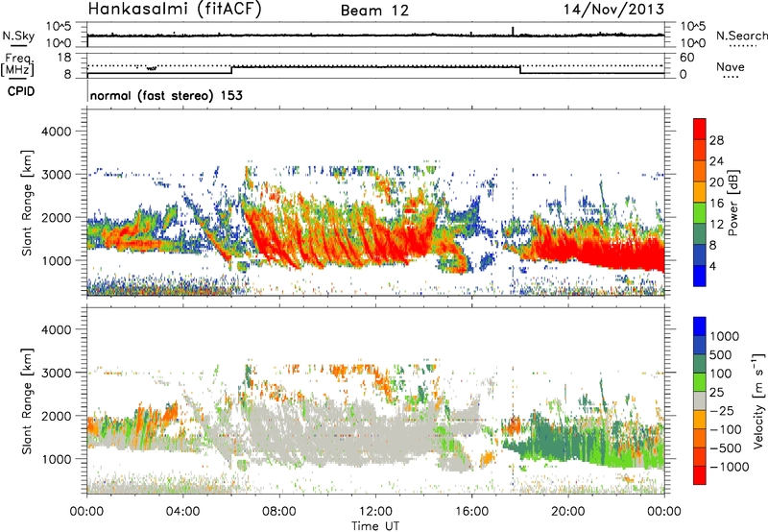Click the dotted line sample under N.Search

(742, 46)
